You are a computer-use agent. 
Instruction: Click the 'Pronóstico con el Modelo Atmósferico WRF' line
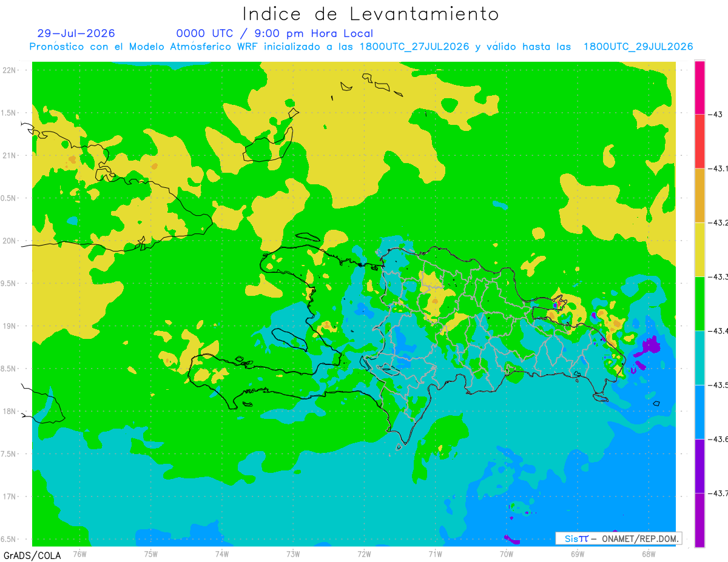tap(362, 47)
